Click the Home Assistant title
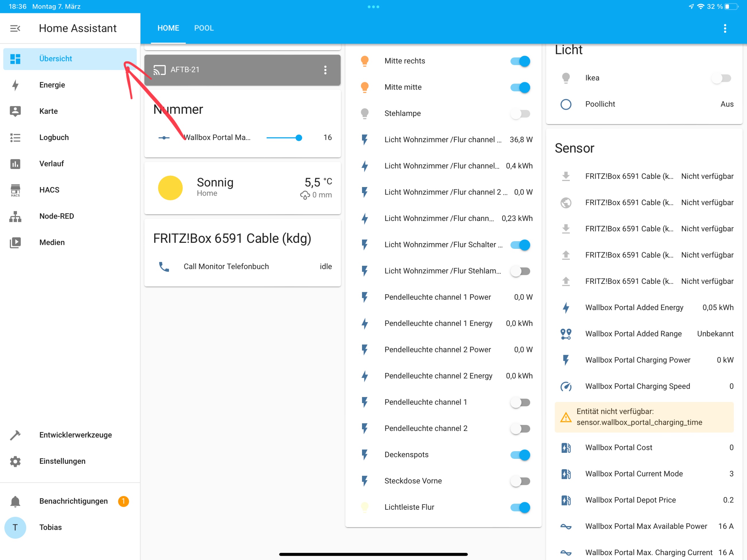The height and width of the screenshot is (560, 747). pyautogui.click(x=78, y=28)
